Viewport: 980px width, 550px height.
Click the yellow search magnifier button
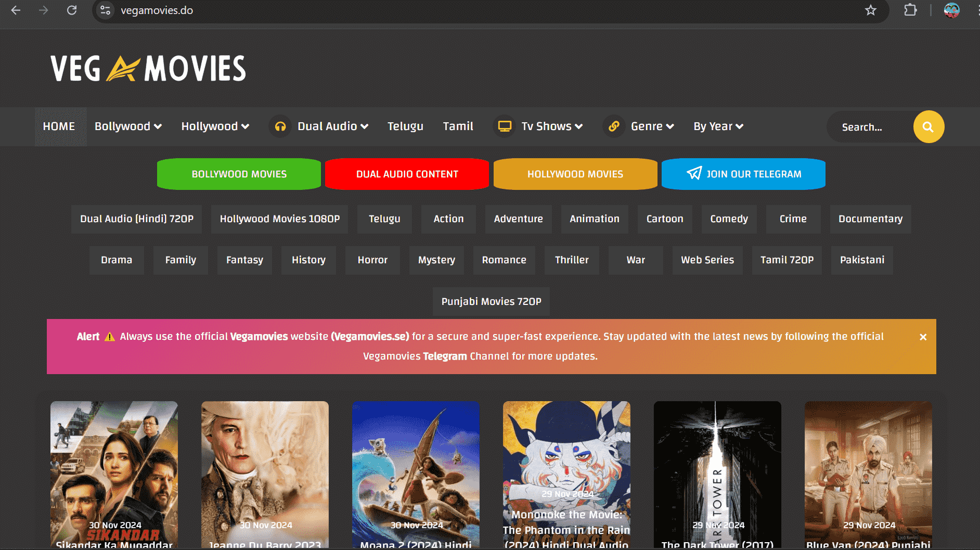coord(929,127)
